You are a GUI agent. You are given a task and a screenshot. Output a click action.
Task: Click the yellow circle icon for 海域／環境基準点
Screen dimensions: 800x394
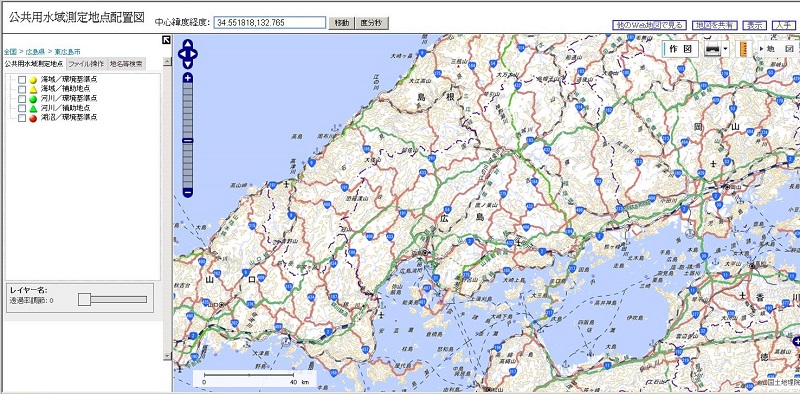(x=33, y=80)
